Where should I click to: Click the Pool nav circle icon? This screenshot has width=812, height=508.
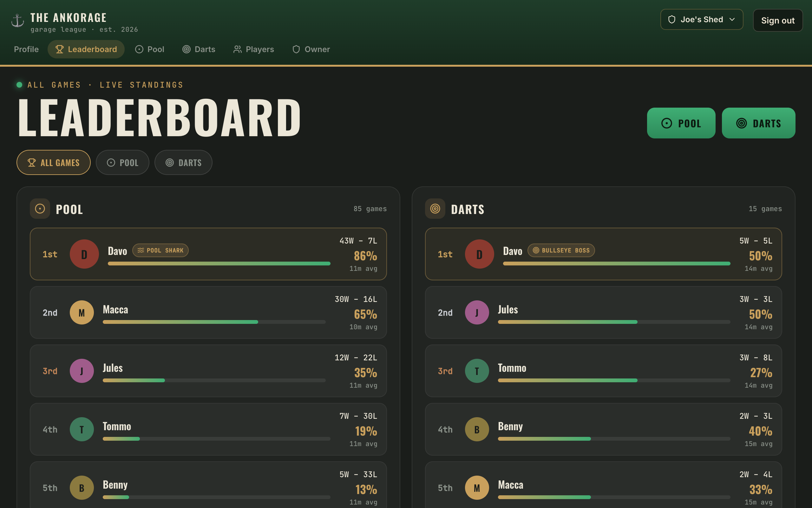point(139,50)
